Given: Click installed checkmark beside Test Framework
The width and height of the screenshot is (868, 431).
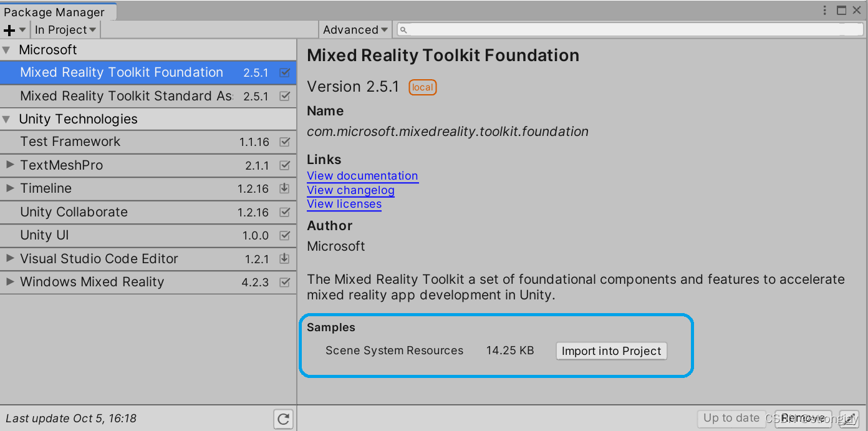Looking at the screenshot, I should [285, 142].
